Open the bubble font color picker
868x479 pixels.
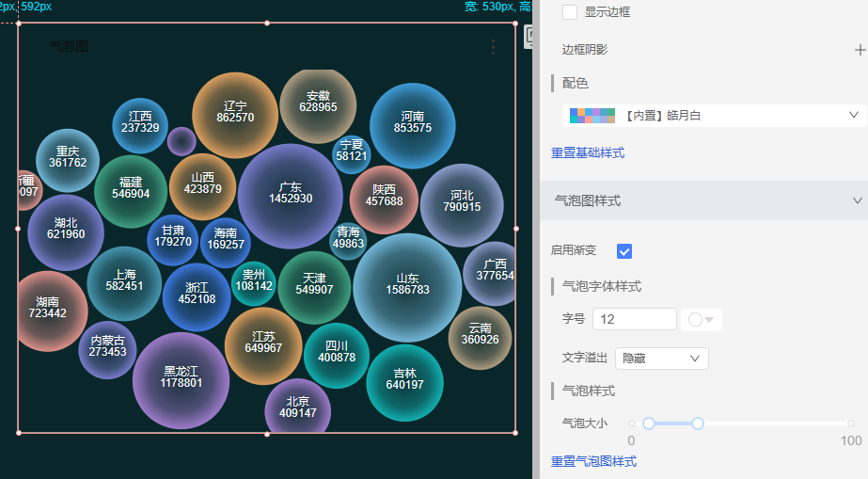[701, 320]
